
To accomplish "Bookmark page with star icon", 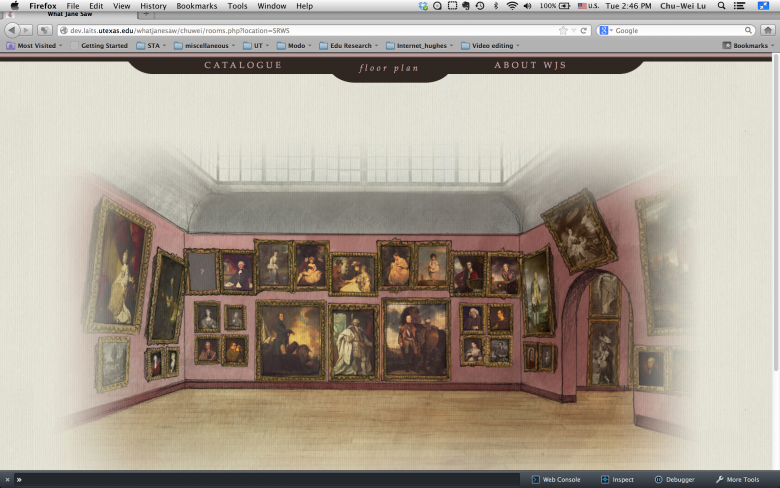I will coord(563,30).
